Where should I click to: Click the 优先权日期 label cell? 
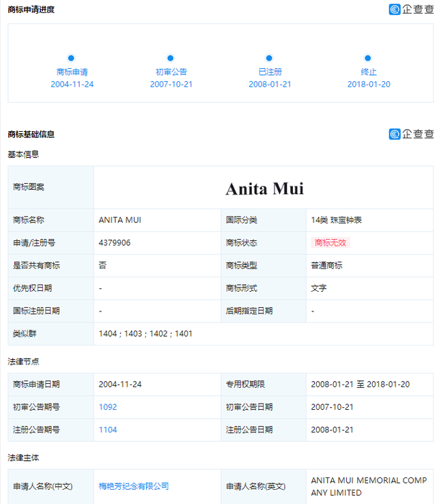[x=51, y=288]
